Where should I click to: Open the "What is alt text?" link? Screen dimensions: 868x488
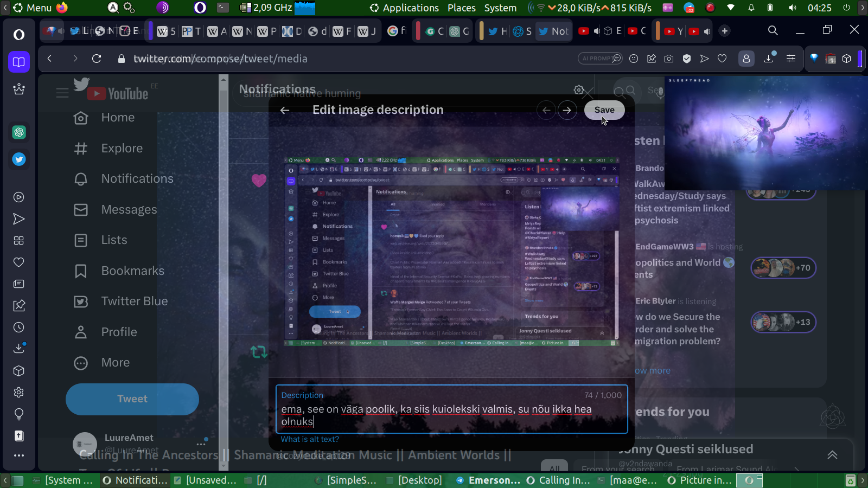click(310, 439)
